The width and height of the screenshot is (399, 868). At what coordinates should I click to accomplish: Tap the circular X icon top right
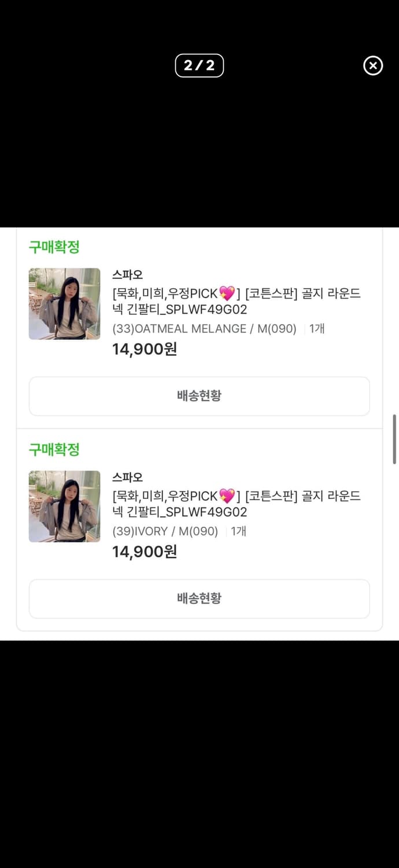click(x=372, y=65)
